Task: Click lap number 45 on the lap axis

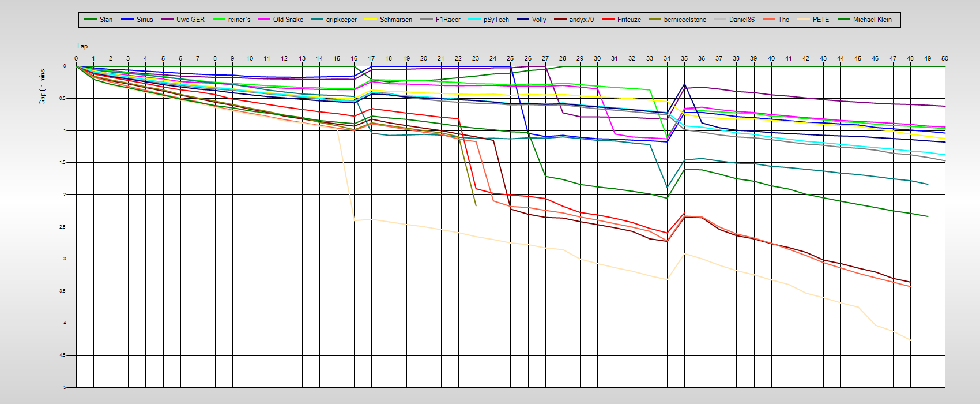Action: click(x=858, y=58)
